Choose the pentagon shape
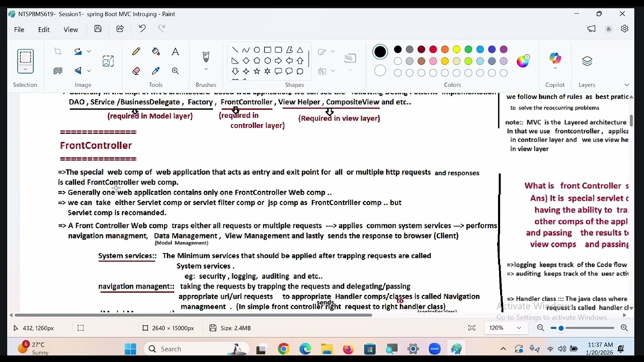Screen dimensions: 644x362 (257, 60)
